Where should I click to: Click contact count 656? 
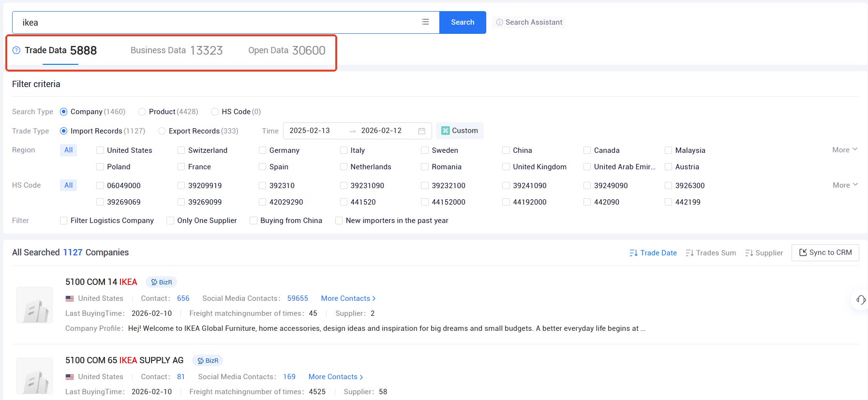(183, 298)
